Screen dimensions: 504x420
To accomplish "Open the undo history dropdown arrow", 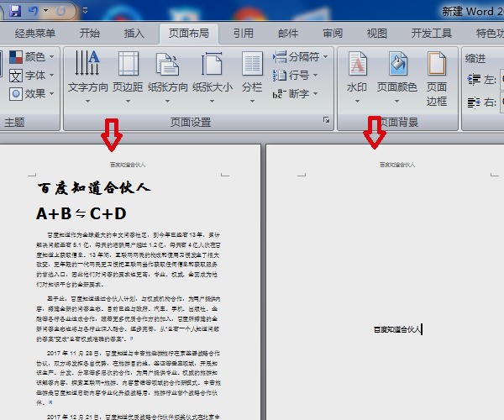I will (45, 11).
